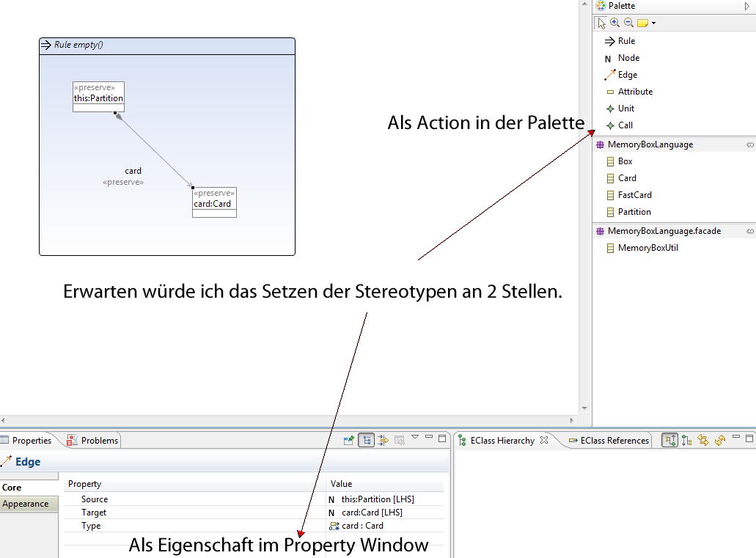This screenshot has height=558, width=756.
Task: Click the pin-to-selection icon in the Properties toolbar
Action: coord(350,440)
